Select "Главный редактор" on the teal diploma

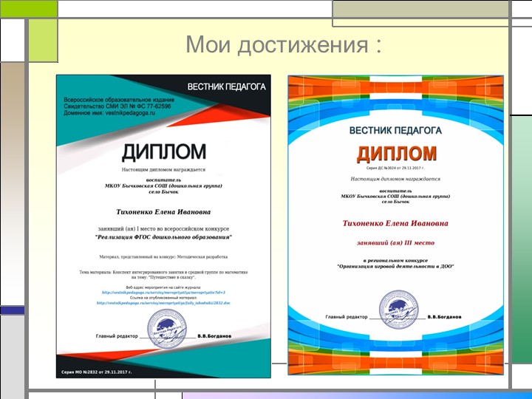pyautogui.click(x=117, y=336)
